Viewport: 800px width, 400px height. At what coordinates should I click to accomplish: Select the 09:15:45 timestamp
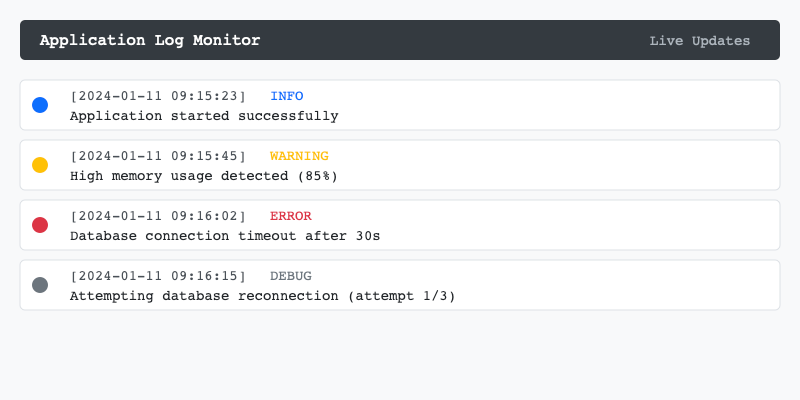(x=158, y=156)
